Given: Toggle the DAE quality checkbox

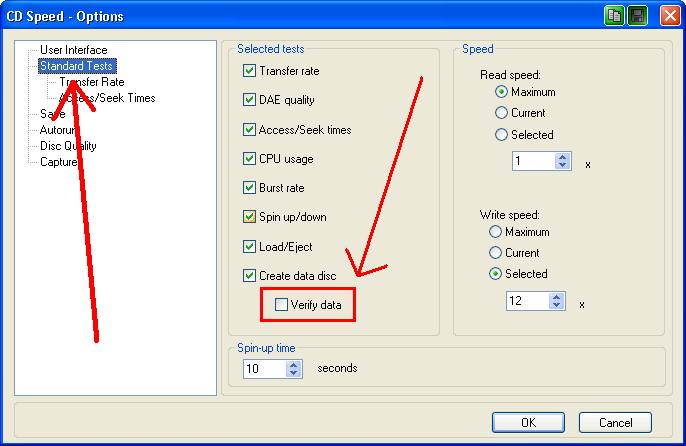Looking at the screenshot, I should point(250,100).
